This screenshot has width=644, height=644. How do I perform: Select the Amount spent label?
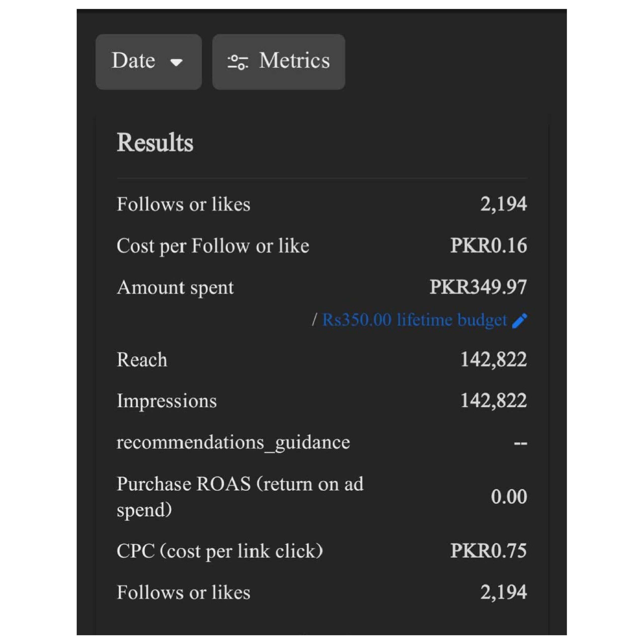175,287
